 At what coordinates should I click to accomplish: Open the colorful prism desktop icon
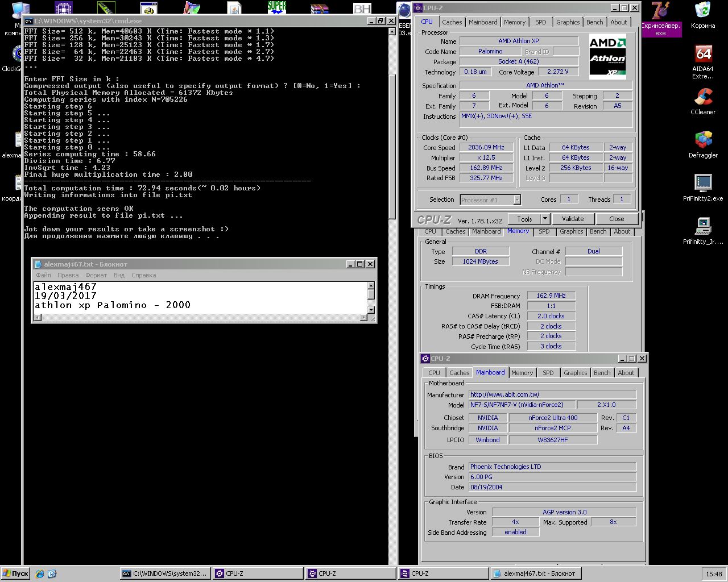(192, 8)
